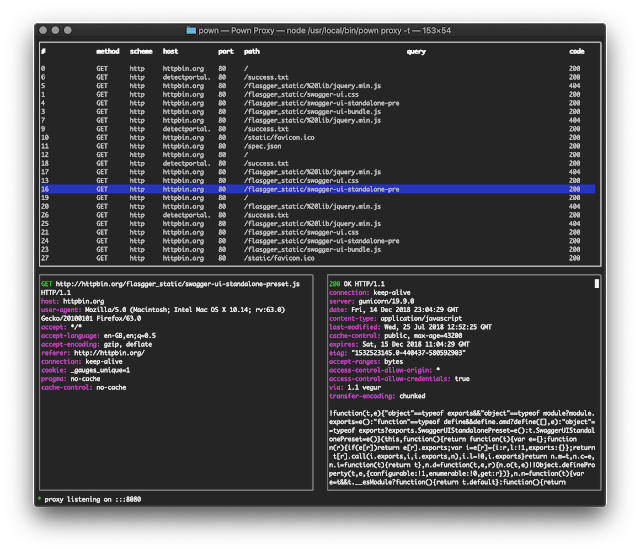Click the 'accept-language: en-GB' request header
The image size is (640, 552).
pyautogui.click(x=98, y=336)
